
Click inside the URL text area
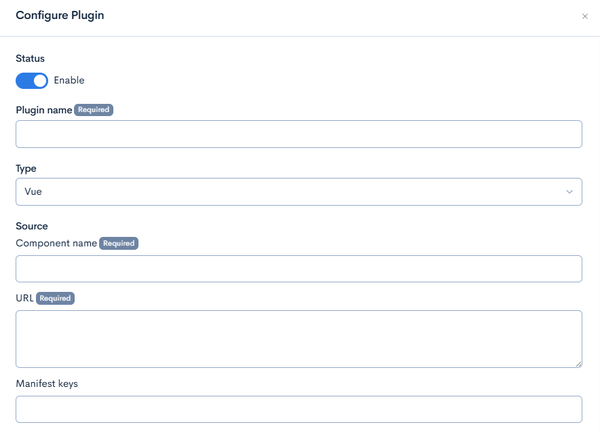(x=299, y=339)
